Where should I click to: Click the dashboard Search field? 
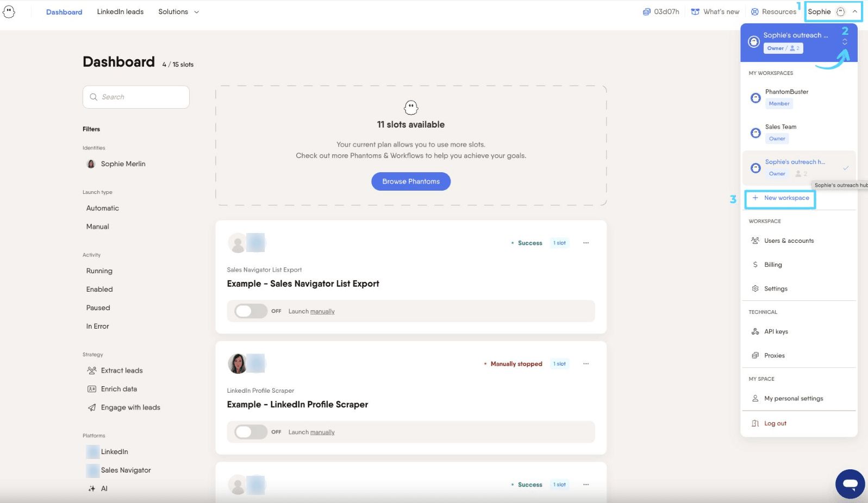136,97
